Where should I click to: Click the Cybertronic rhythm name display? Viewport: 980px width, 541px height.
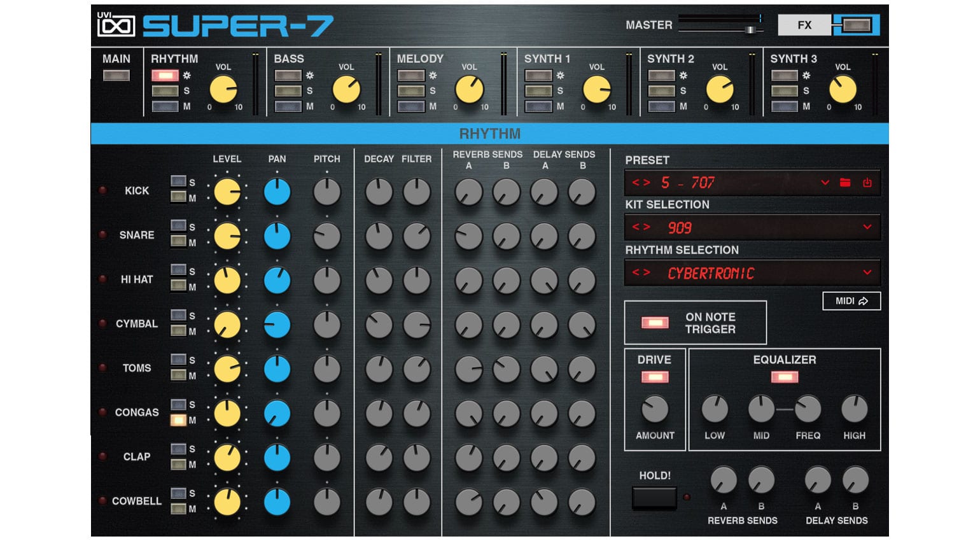[711, 273]
